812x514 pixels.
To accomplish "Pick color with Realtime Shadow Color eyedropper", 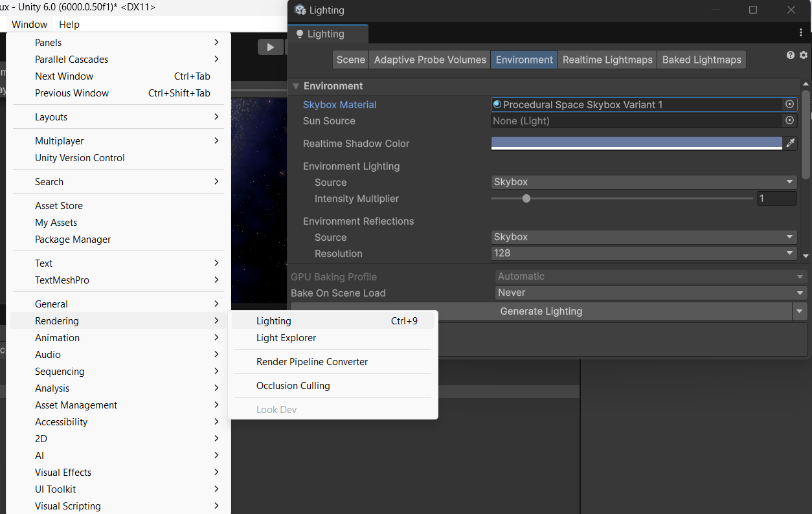I will point(790,143).
